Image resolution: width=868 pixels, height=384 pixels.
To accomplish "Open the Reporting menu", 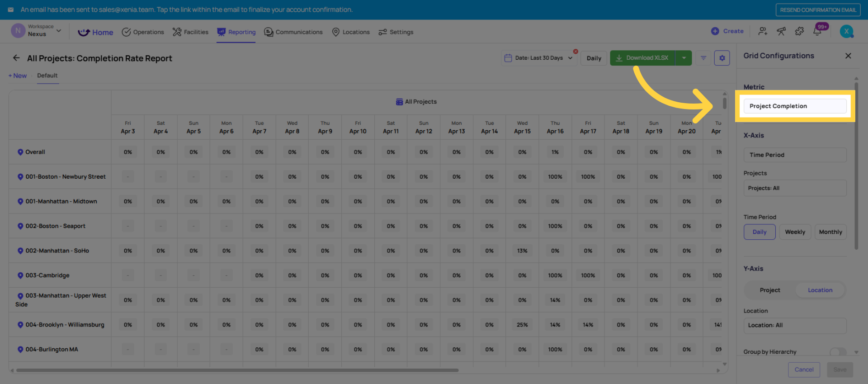I will tap(236, 32).
